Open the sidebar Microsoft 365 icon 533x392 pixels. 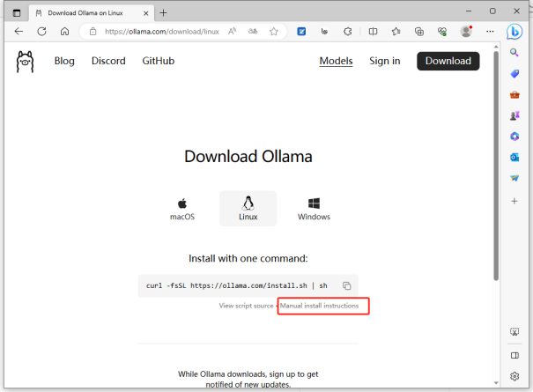click(x=514, y=137)
